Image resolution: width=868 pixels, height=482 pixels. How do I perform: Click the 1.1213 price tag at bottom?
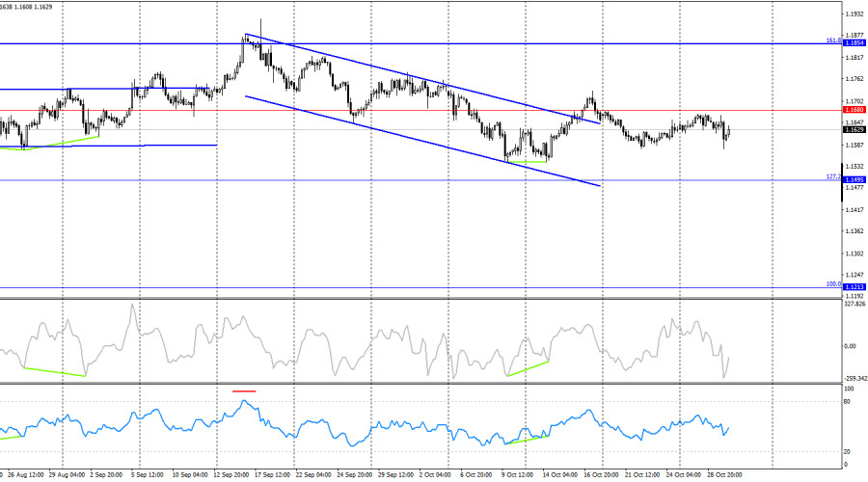pyautogui.click(x=854, y=287)
